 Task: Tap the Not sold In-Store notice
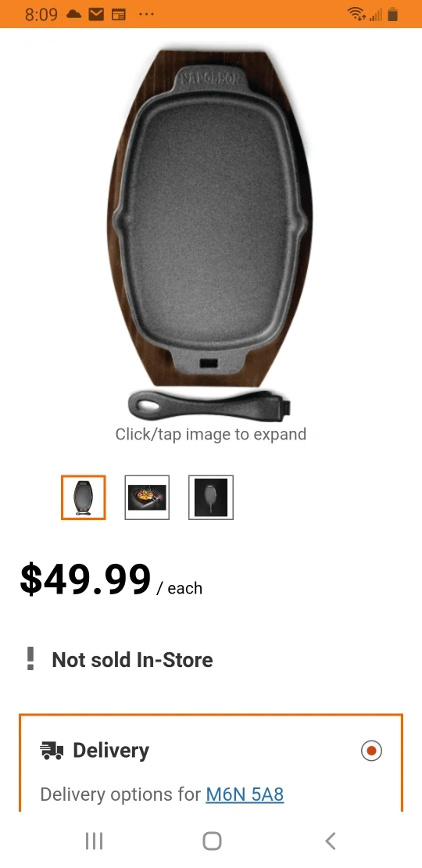(x=132, y=659)
